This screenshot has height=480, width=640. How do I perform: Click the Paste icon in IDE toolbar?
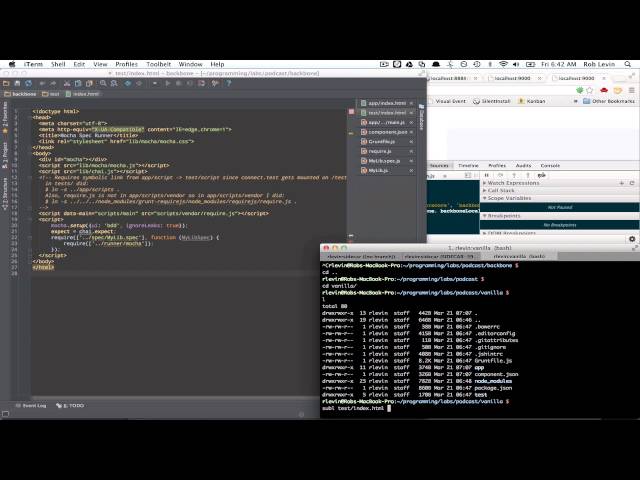89,83
